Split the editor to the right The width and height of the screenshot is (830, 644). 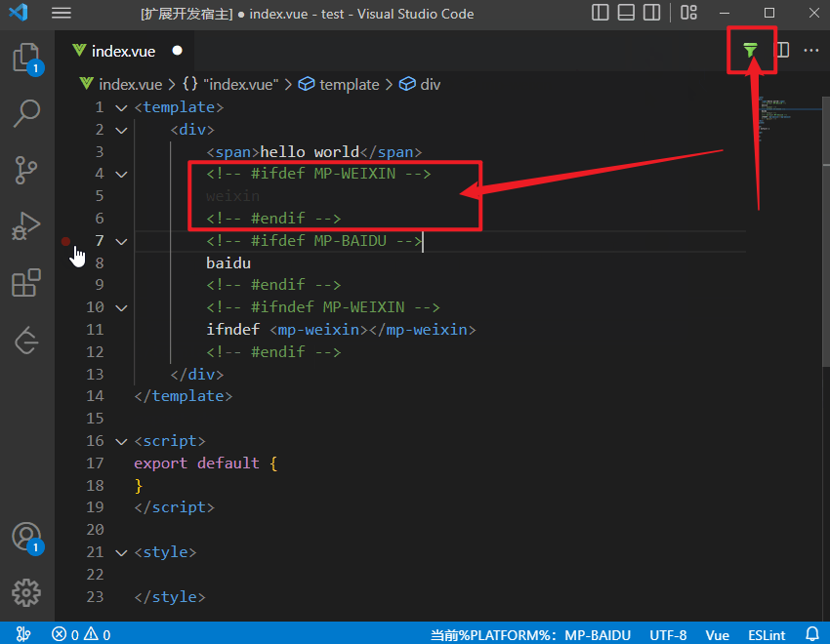coord(782,50)
